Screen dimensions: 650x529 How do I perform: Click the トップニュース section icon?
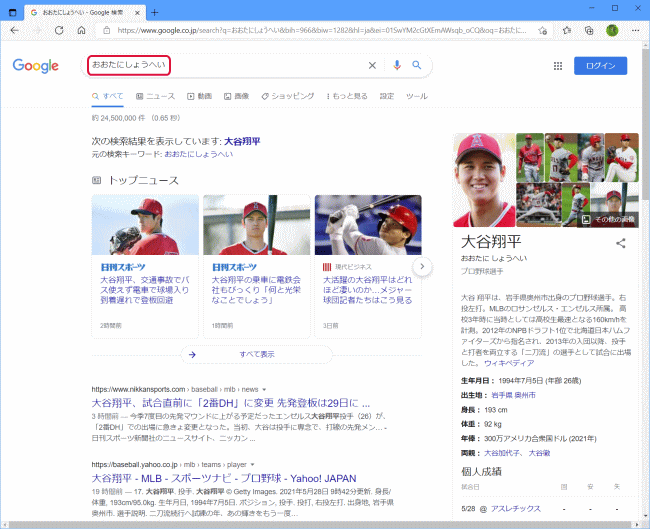point(96,180)
